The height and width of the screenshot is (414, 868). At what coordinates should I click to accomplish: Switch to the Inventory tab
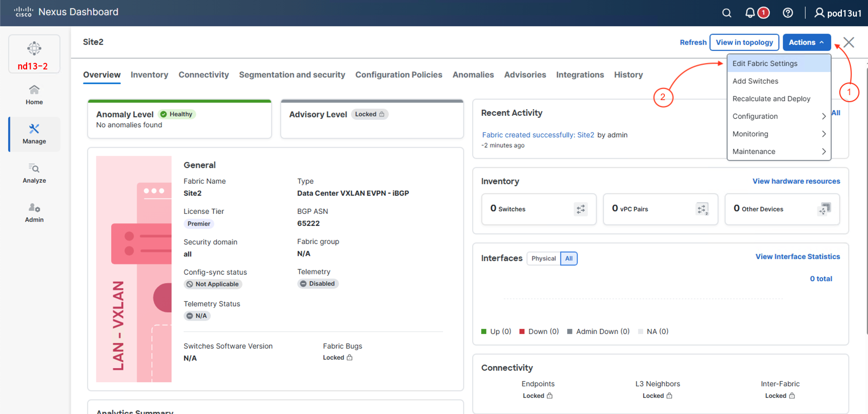[149, 75]
